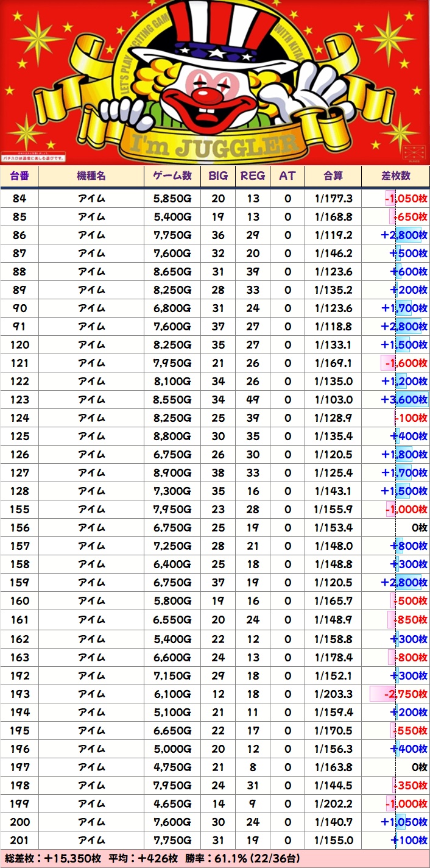The width and height of the screenshot is (430, 868).
Task: Click the -1,050枚 difference value
Action: click(x=406, y=199)
